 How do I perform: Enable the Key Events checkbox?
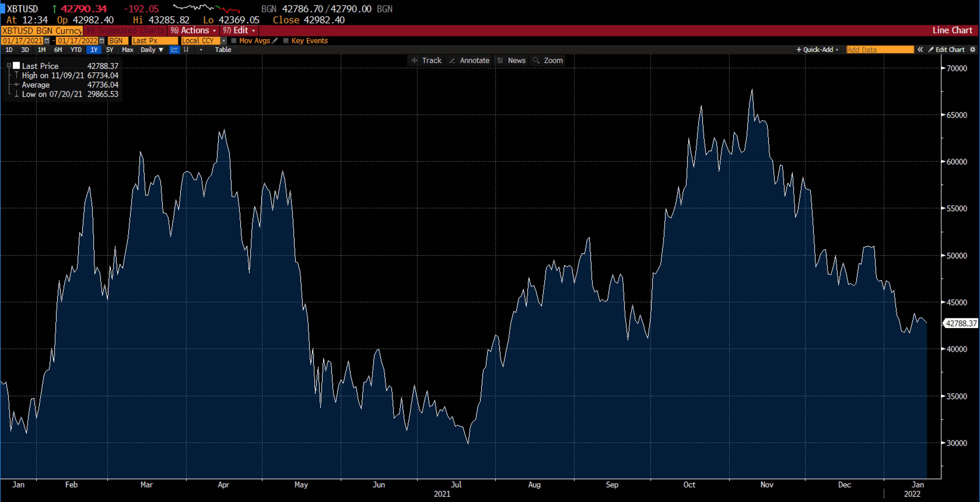pyautogui.click(x=286, y=41)
